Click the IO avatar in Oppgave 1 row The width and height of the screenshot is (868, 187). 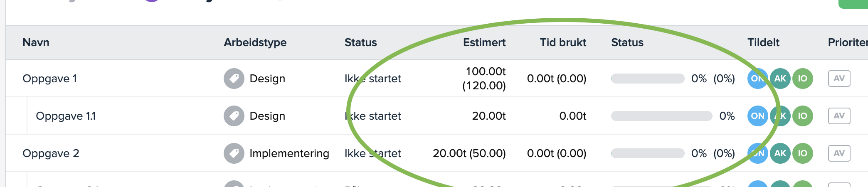[x=803, y=79]
